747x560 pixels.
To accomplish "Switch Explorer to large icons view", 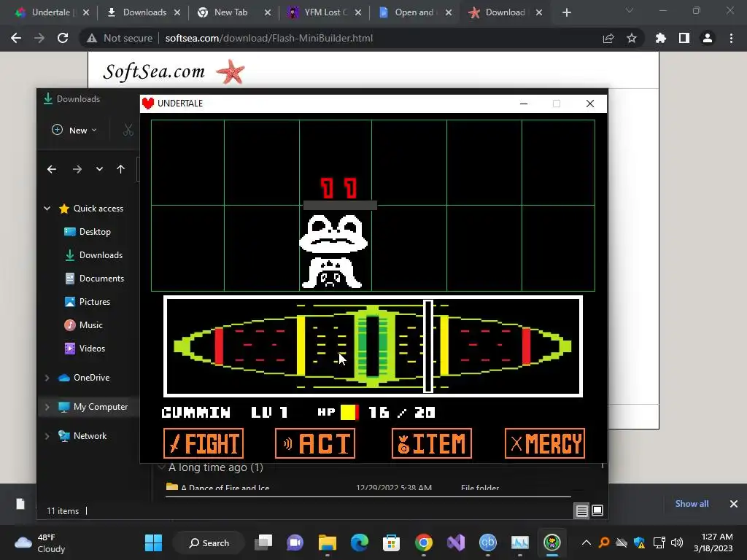I will coord(597,511).
